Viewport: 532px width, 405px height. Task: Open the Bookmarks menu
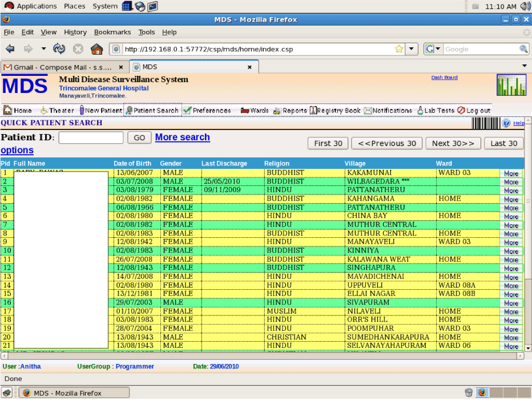(x=112, y=33)
